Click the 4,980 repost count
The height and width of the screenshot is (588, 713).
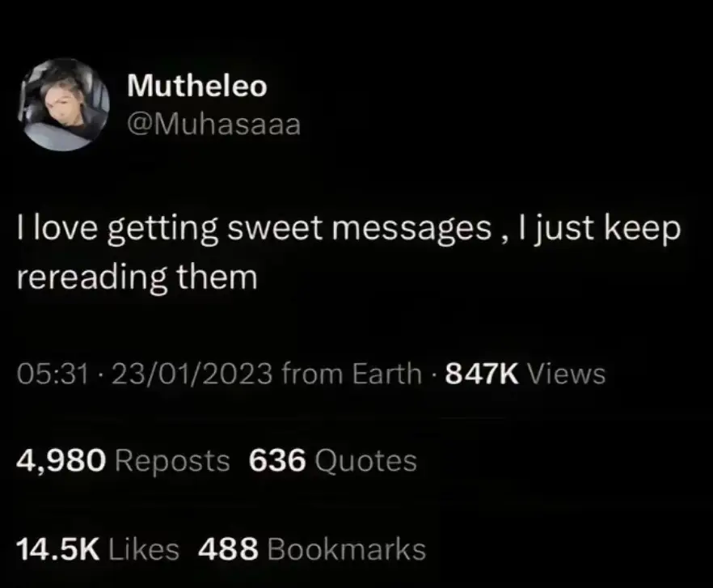(61, 460)
